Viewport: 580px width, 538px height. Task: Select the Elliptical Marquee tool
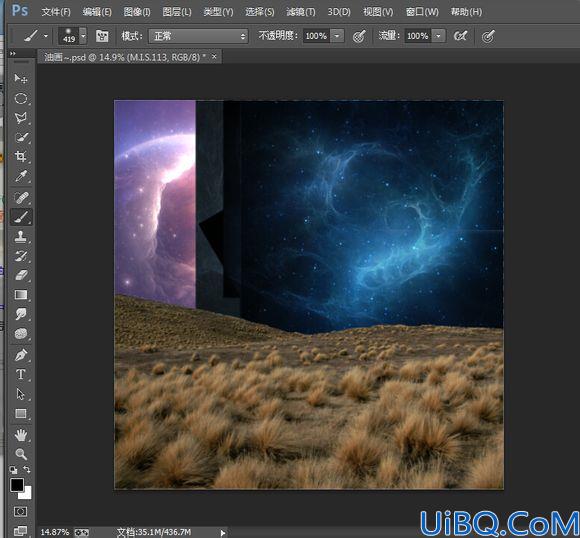20,98
